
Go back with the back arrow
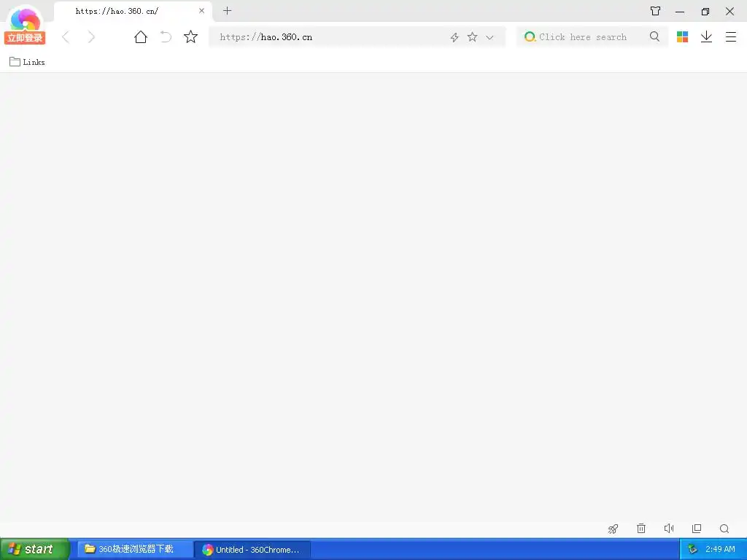pos(66,37)
